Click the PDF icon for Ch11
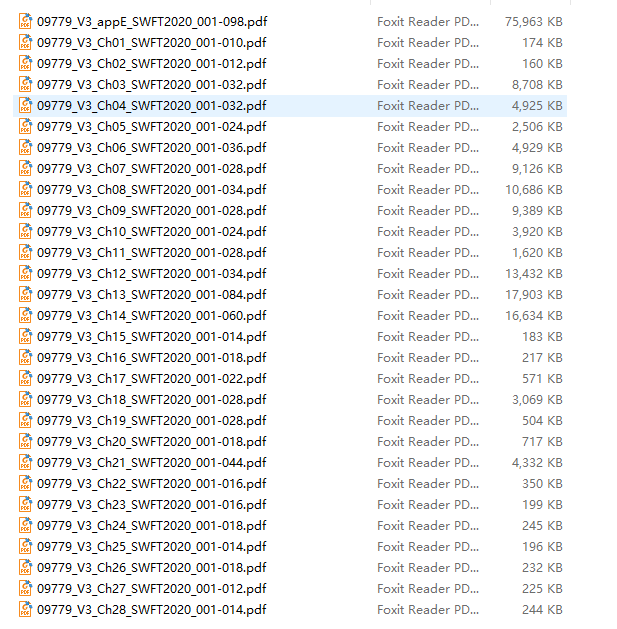Image resolution: width=617 pixels, height=629 pixels. coord(26,253)
